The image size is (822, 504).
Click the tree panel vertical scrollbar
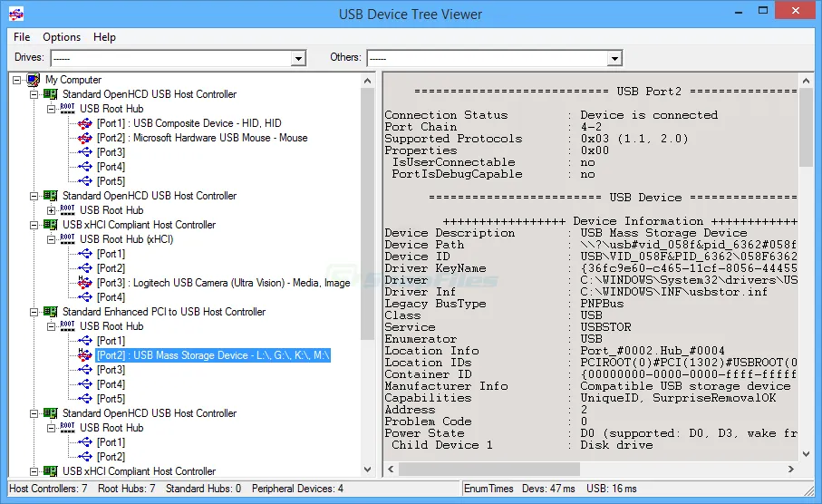tap(368, 272)
